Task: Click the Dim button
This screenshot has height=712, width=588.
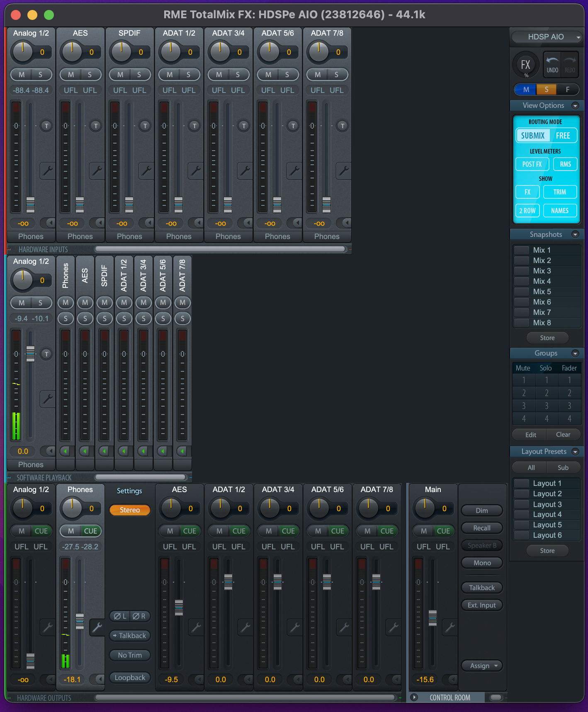Action: [482, 510]
